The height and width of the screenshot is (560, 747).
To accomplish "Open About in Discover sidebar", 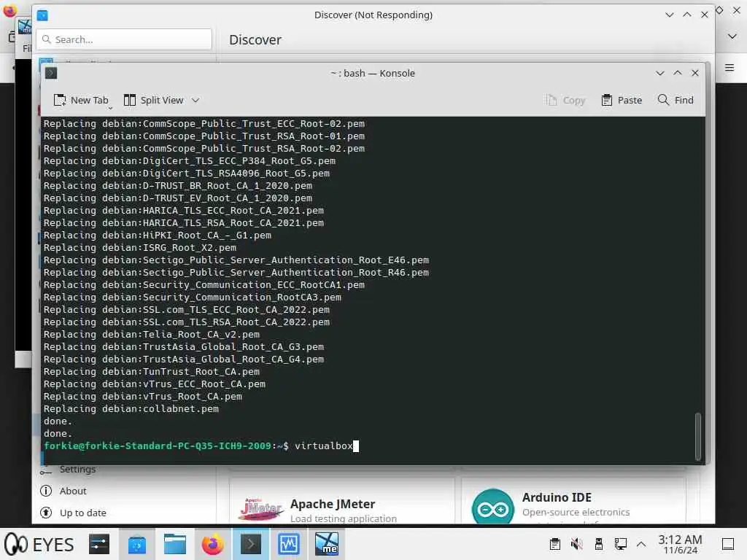I will [x=73, y=491].
